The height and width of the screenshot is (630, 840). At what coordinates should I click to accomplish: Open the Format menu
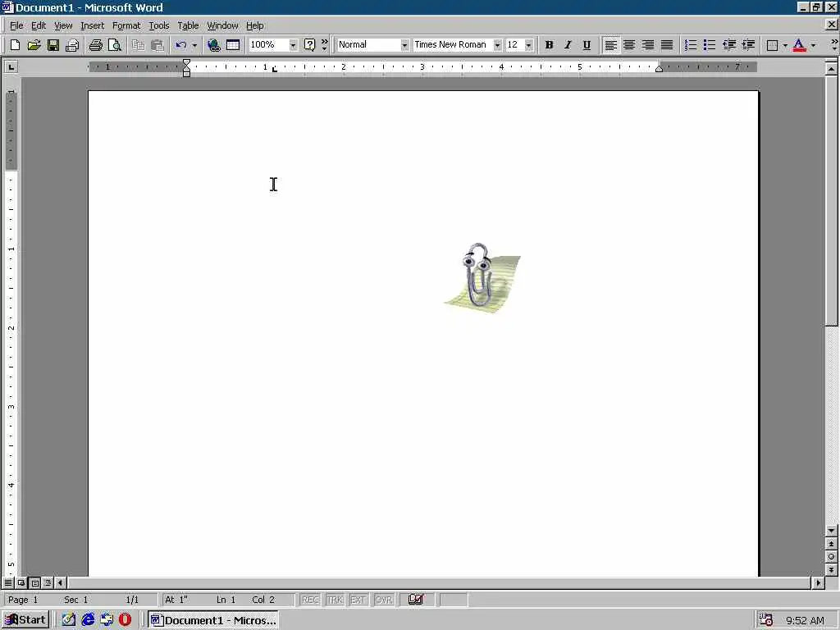(126, 25)
